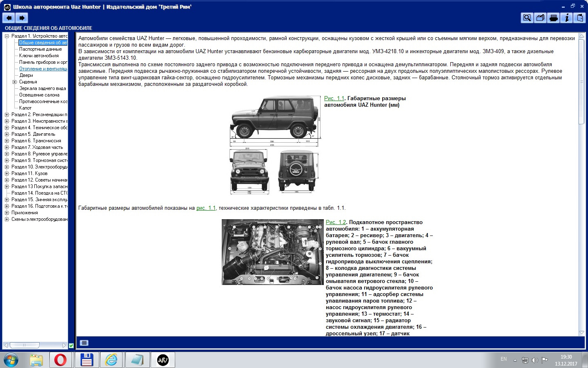Expand 'Раздел 6. Трансмиссия' node
Screen dimensions: 588x368
click(7, 141)
